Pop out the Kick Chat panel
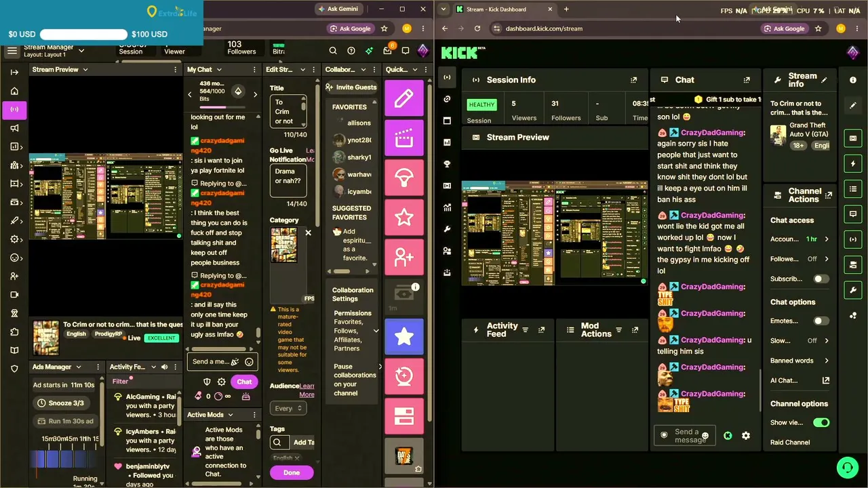Viewport: 868px width, 488px height. [747, 80]
